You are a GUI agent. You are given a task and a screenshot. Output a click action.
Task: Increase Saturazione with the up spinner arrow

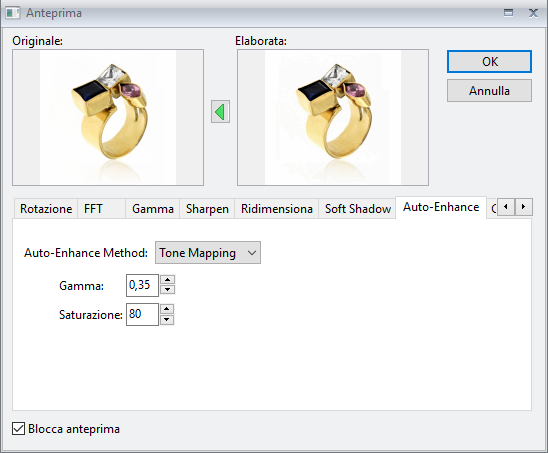click(x=167, y=309)
